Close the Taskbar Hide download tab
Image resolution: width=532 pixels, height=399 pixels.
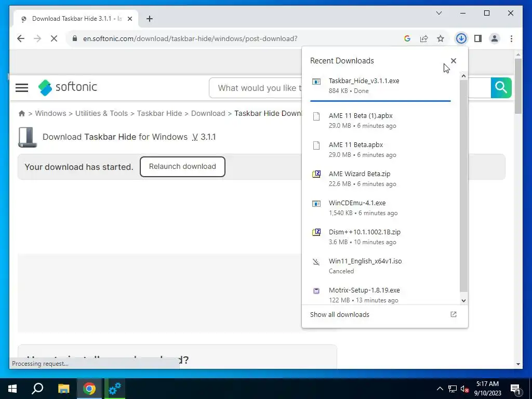[129, 19]
